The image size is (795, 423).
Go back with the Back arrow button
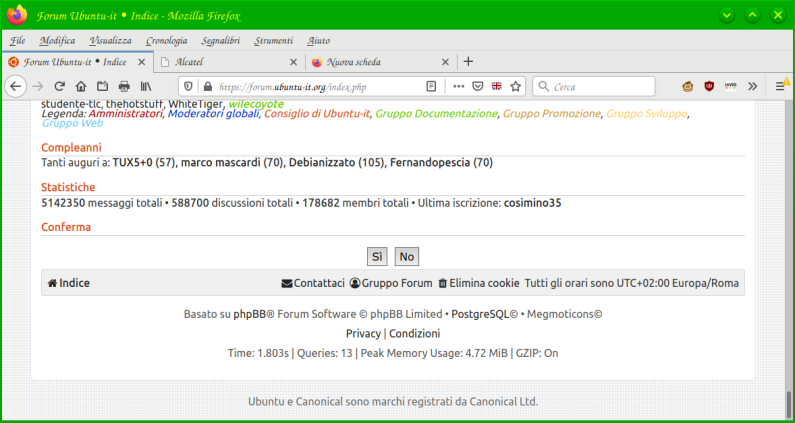tap(16, 87)
